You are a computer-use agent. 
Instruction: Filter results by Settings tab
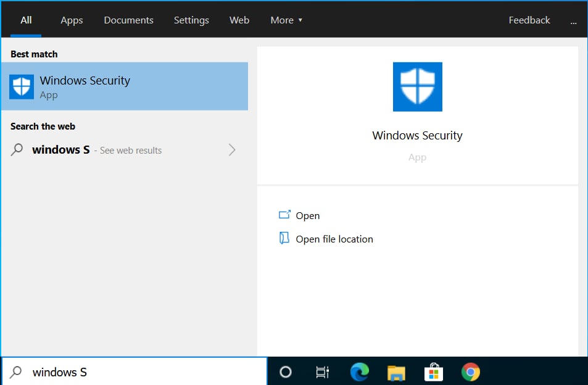(x=191, y=20)
